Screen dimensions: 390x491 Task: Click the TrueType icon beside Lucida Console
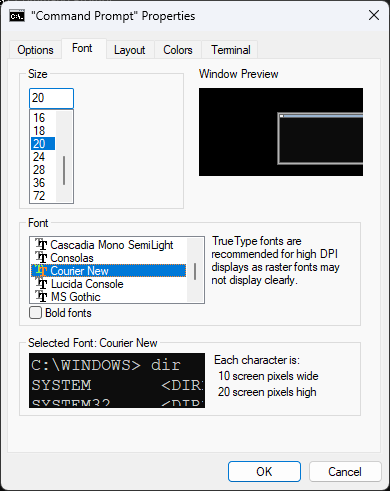point(41,284)
